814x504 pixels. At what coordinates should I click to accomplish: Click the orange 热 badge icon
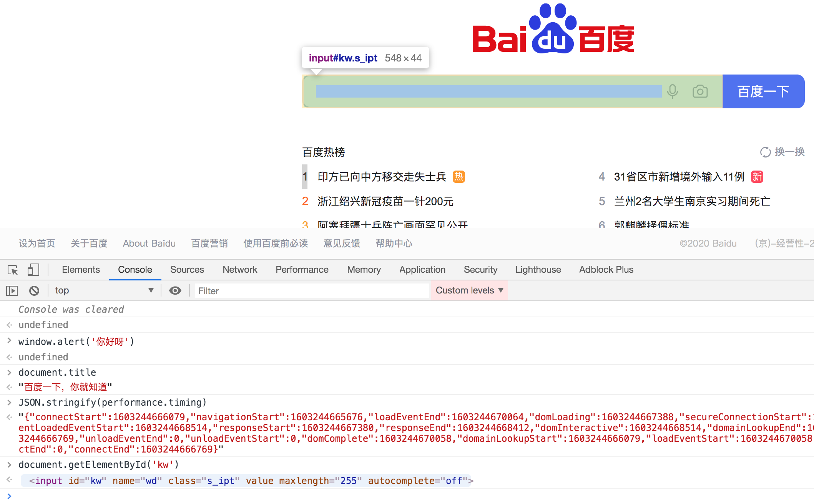[x=459, y=177]
